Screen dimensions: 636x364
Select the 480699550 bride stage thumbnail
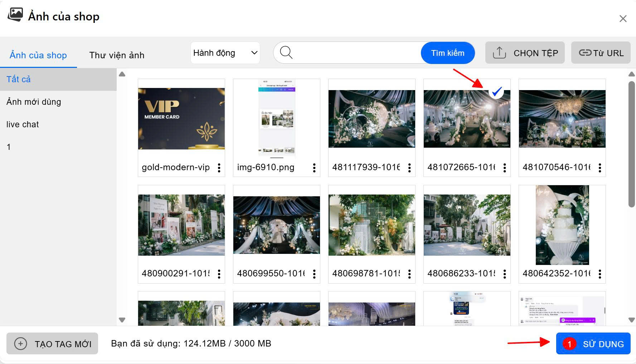coord(277,225)
